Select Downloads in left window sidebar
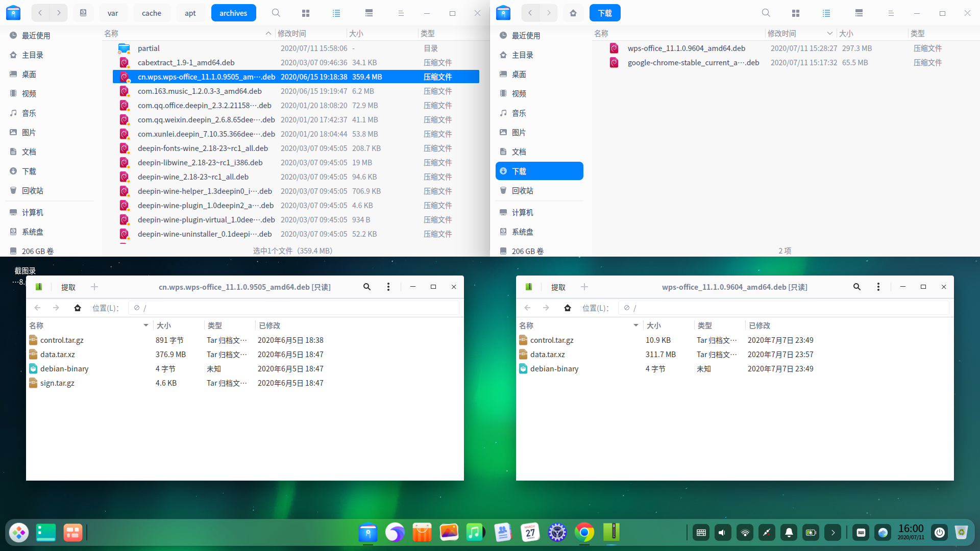The image size is (980, 551). coord(29,171)
